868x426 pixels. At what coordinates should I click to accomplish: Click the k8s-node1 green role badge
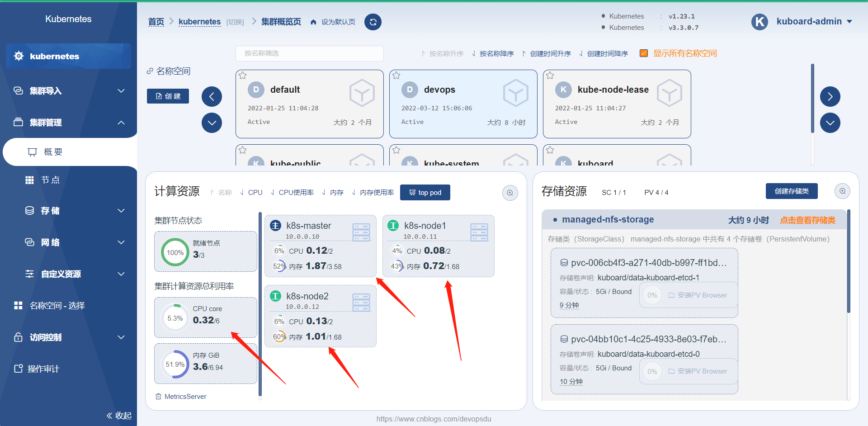pyautogui.click(x=393, y=225)
